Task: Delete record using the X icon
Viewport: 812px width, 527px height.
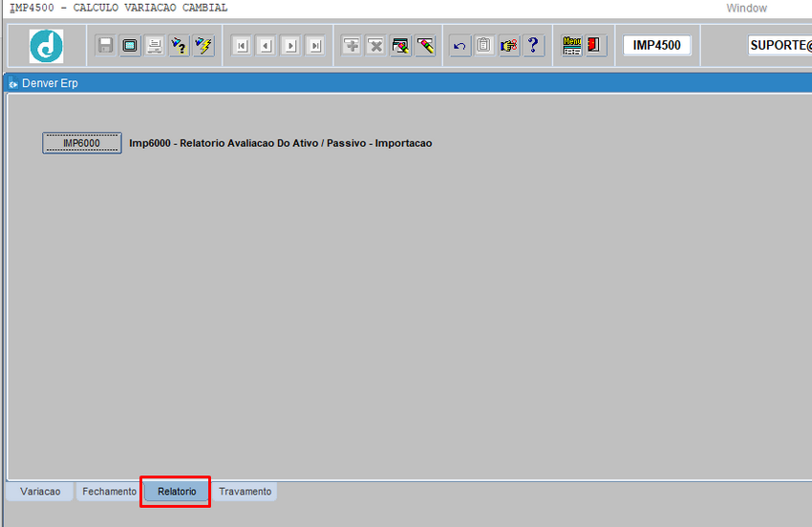Action: (x=376, y=46)
